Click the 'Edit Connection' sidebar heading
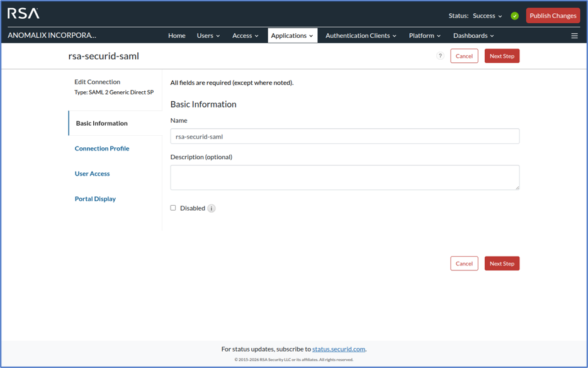588x368 pixels. point(97,82)
